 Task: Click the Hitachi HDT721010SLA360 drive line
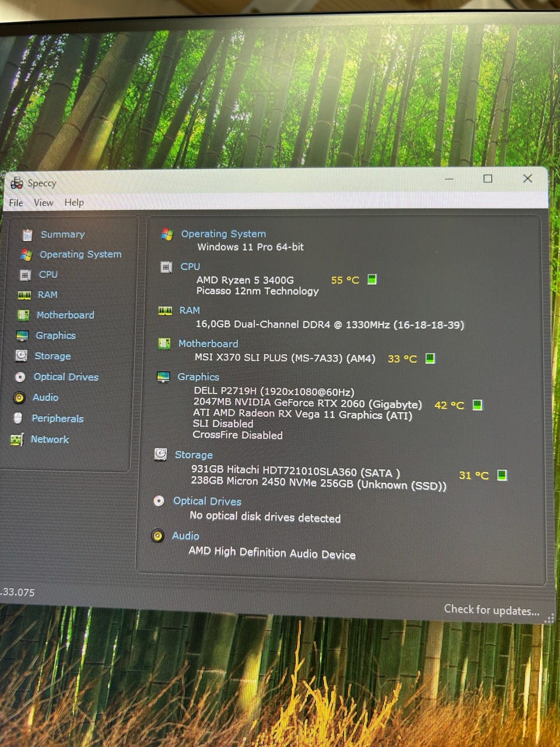tap(296, 471)
